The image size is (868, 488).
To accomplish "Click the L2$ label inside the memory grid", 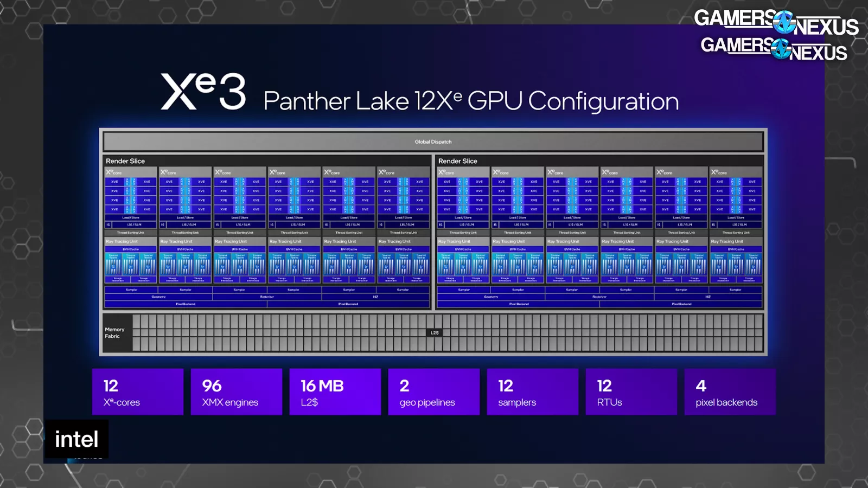I will (x=435, y=333).
